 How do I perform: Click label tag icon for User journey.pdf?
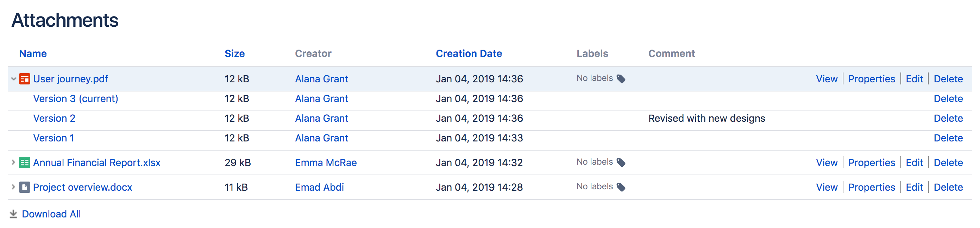(621, 79)
